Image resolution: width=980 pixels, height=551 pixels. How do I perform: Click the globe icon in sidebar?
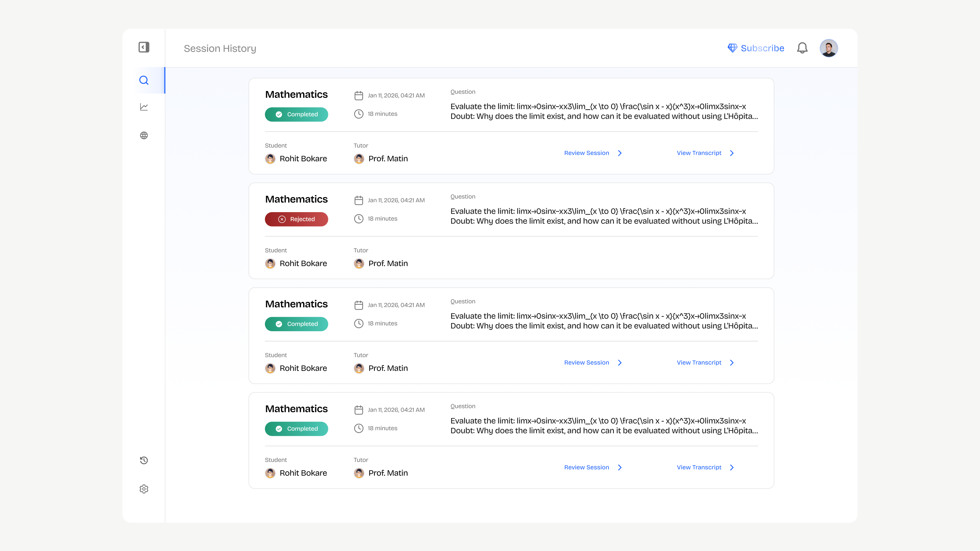tap(144, 135)
